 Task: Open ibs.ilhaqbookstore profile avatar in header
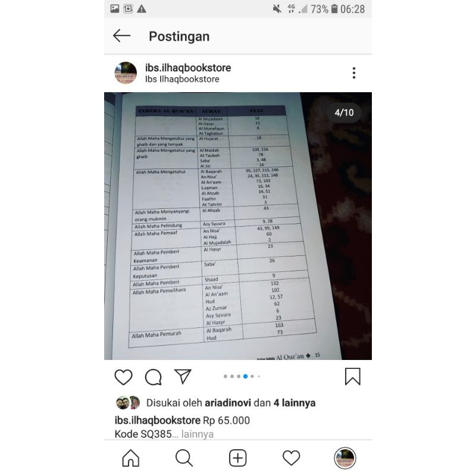click(x=126, y=73)
